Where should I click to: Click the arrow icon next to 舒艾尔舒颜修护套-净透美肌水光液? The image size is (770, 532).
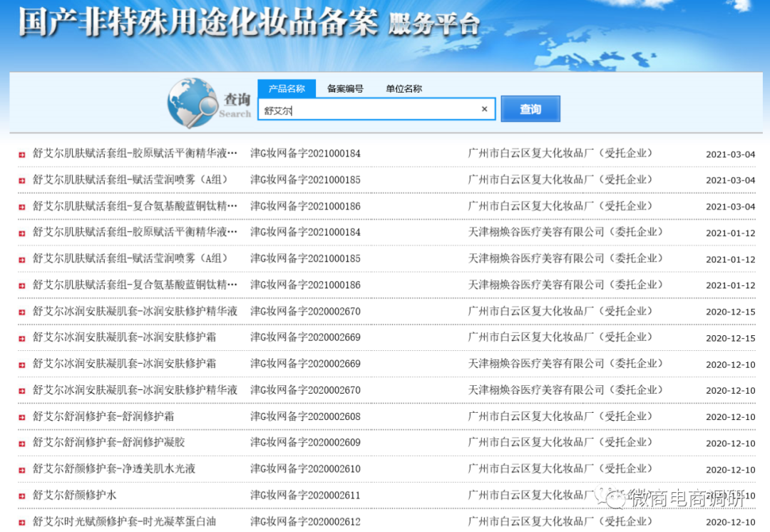(x=22, y=469)
